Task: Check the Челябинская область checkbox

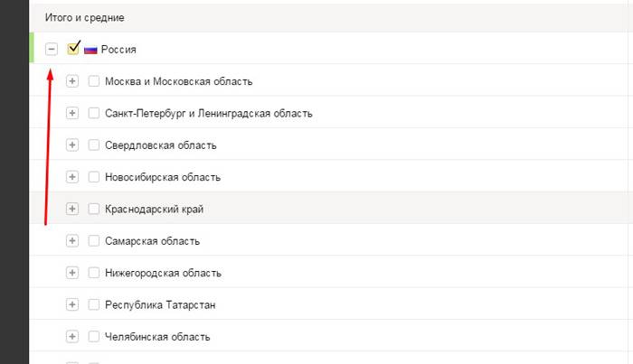Action: pyautogui.click(x=94, y=337)
